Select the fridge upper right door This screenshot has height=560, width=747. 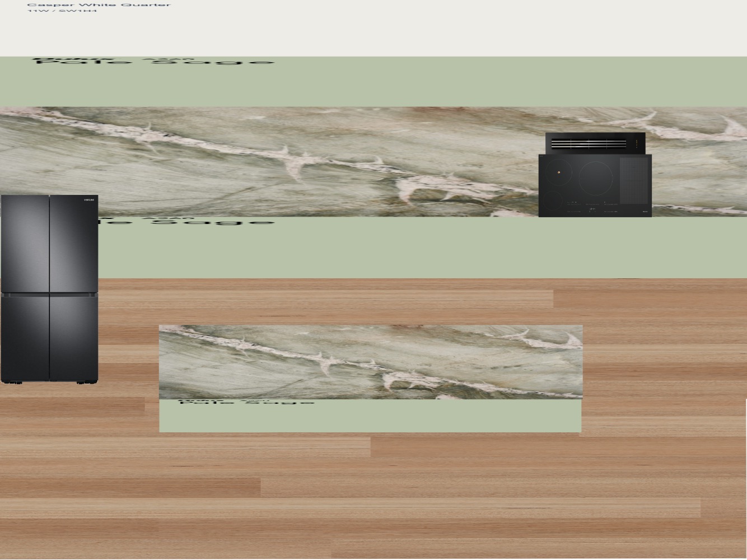click(74, 244)
